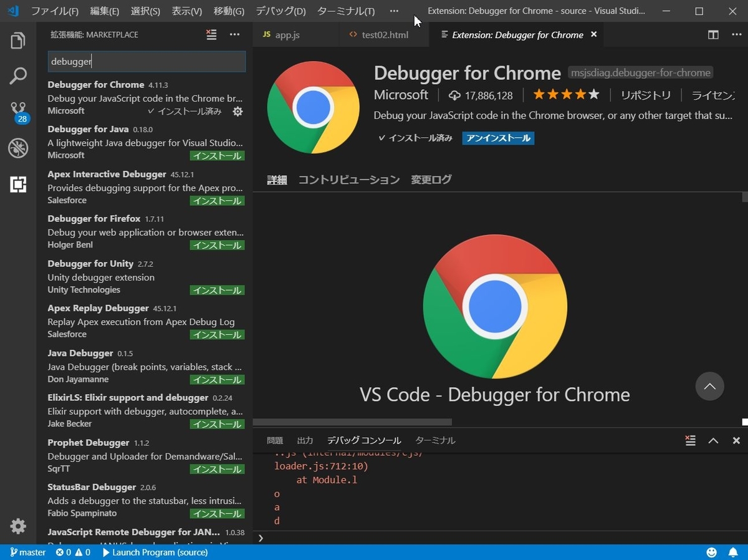Viewport: 748px width, 560px height.
Task: Click the scroll-to-top round arrow button
Action: pos(709,386)
